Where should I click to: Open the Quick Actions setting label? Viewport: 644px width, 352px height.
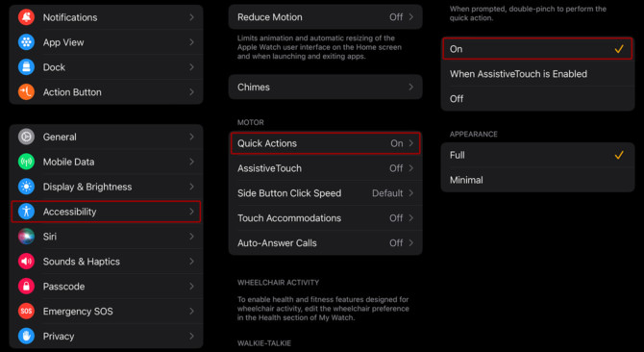click(x=267, y=143)
